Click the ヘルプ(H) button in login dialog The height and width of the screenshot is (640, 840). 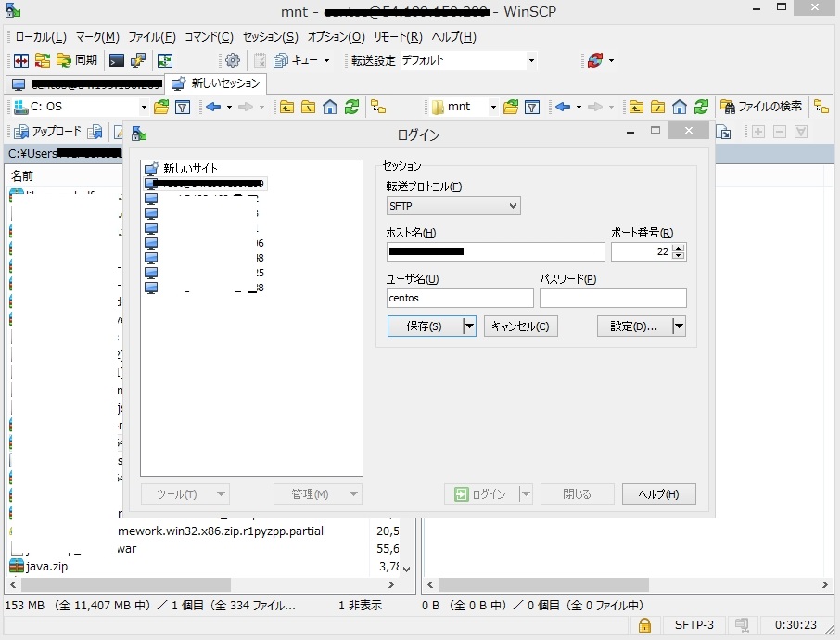coord(659,494)
